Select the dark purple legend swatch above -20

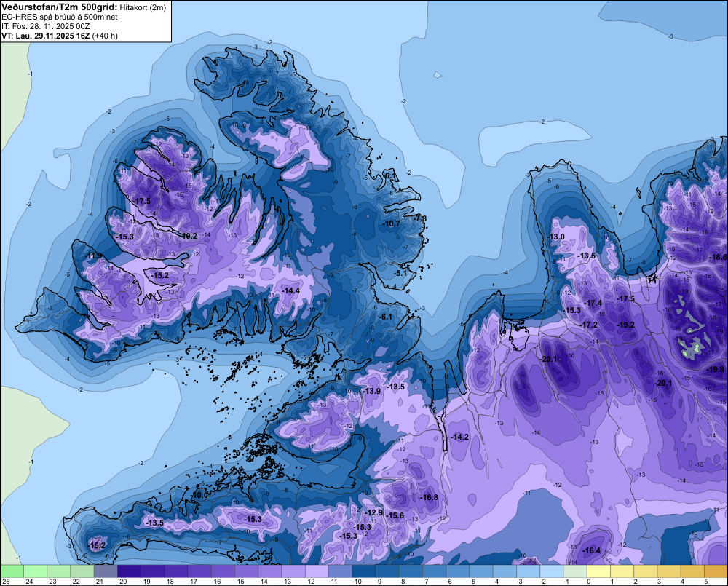point(129,571)
